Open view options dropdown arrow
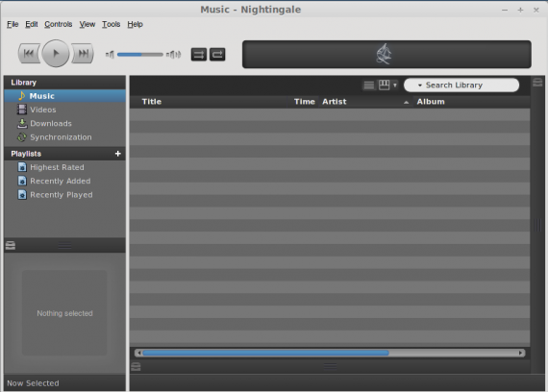The height and width of the screenshot is (392, 548). click(x=395, y=86)
